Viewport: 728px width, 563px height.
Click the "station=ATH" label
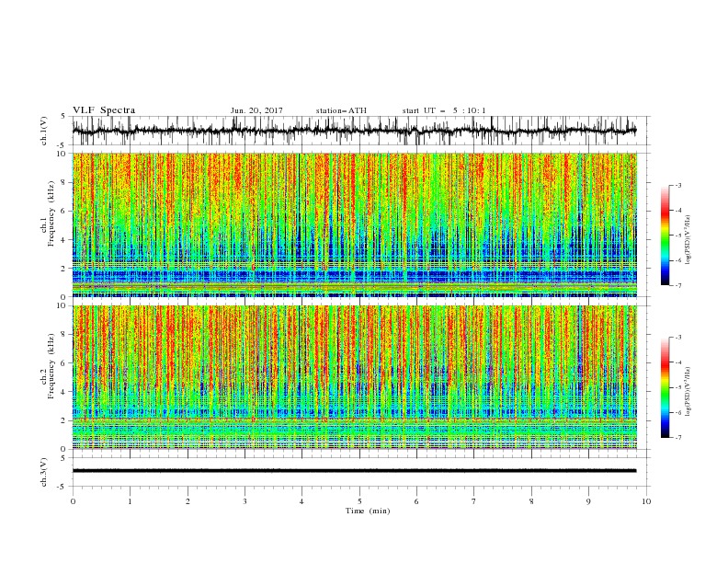[341, 110]
